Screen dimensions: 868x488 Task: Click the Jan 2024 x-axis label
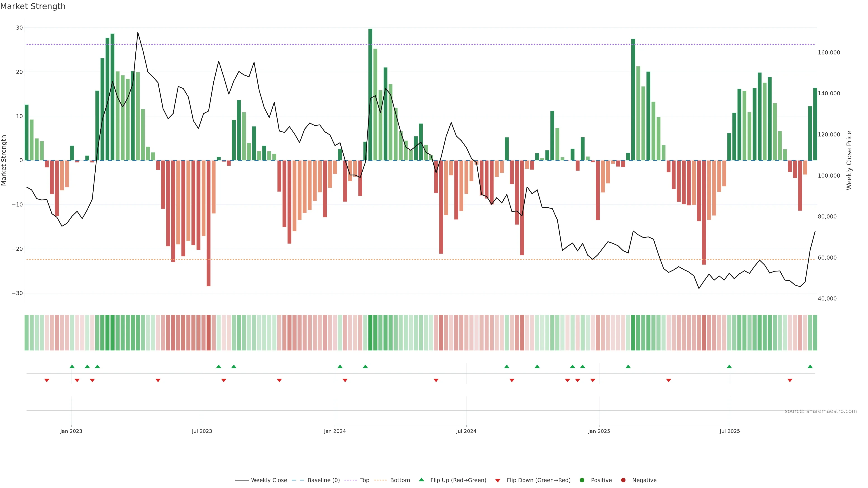pyautogui.click(x=335, y=431)
